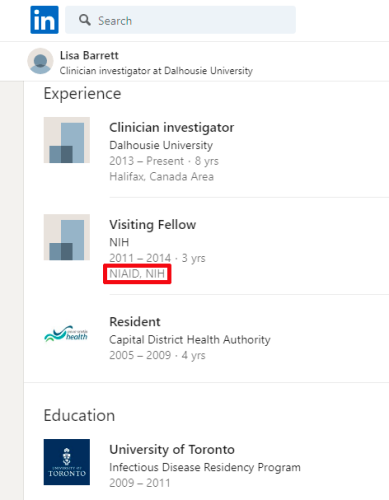Click Capital District Health Authority text

point(190,340)
